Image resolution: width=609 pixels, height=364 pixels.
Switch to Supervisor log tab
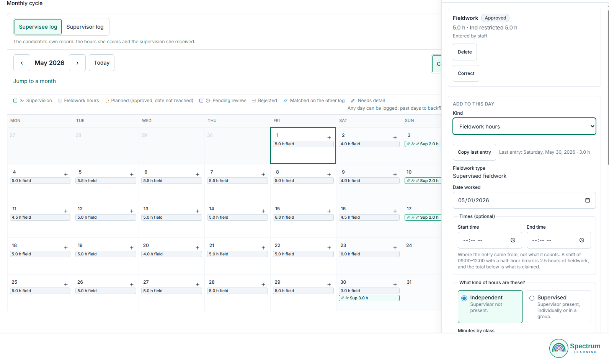[85, 27]
